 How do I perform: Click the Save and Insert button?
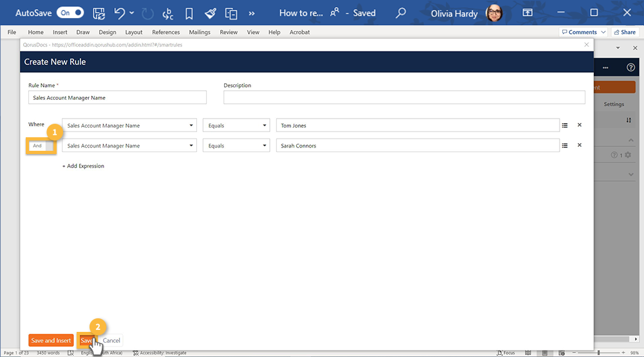(x=51, y=340)
